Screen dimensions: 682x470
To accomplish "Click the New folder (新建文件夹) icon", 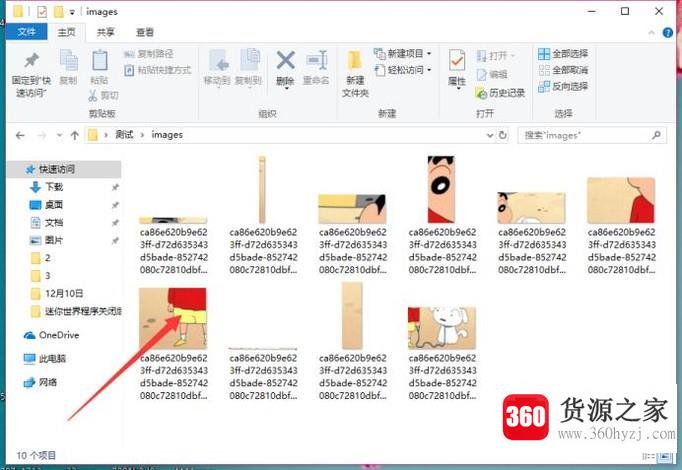I will tap(355, 61).
